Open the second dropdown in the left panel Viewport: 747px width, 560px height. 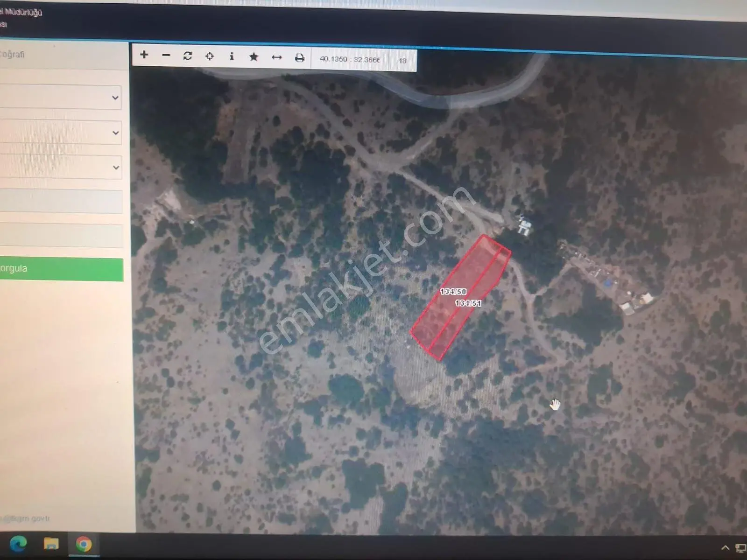pyautogui.click(x=60, y=132)
